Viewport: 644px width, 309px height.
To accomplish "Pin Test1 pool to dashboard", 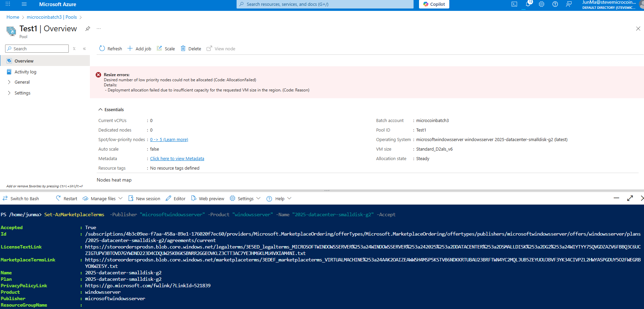I will click(88, 29).
